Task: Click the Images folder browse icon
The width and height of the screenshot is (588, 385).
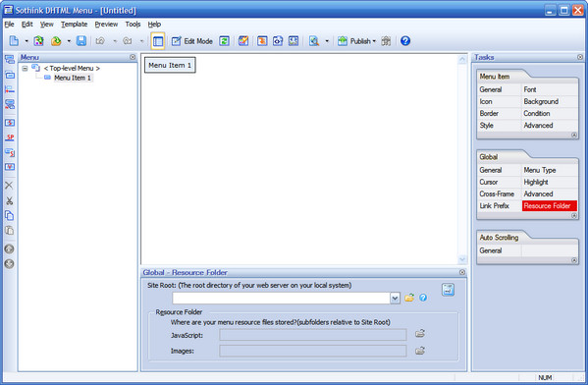Action: point(420,351)
